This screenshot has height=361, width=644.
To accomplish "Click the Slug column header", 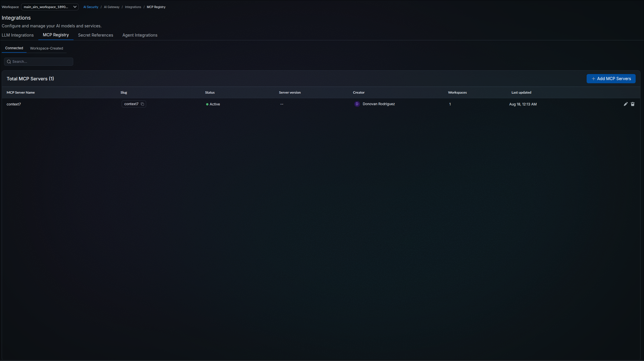I will click(x=124, y=92).
